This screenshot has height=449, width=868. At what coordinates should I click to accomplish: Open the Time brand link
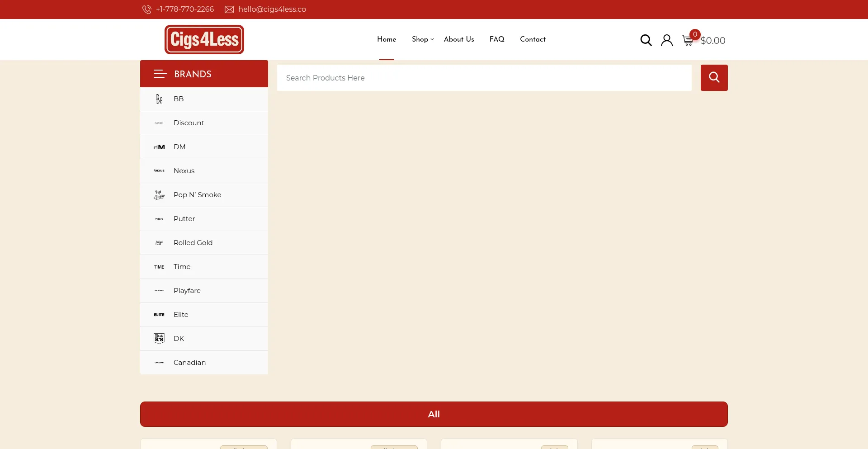(x=182, y=267)
